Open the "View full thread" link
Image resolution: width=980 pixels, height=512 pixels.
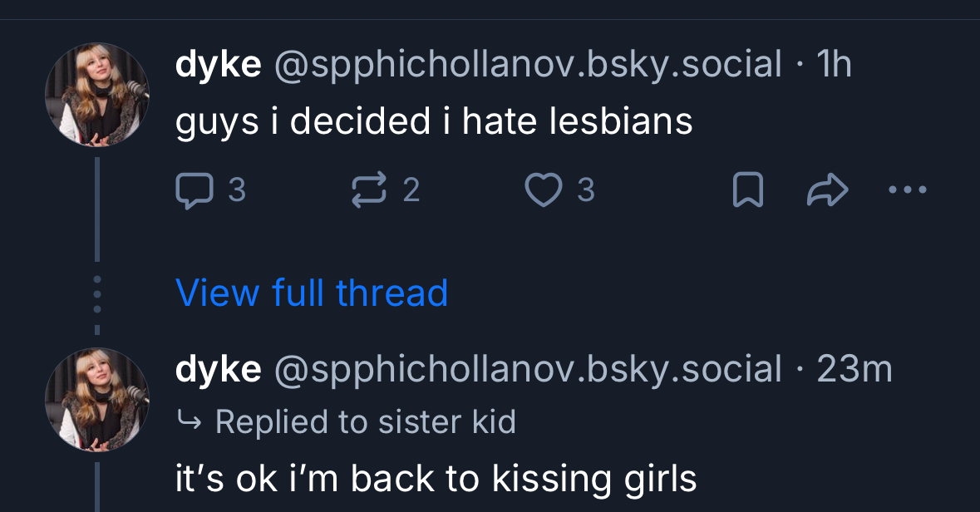[x=312, y=293]
